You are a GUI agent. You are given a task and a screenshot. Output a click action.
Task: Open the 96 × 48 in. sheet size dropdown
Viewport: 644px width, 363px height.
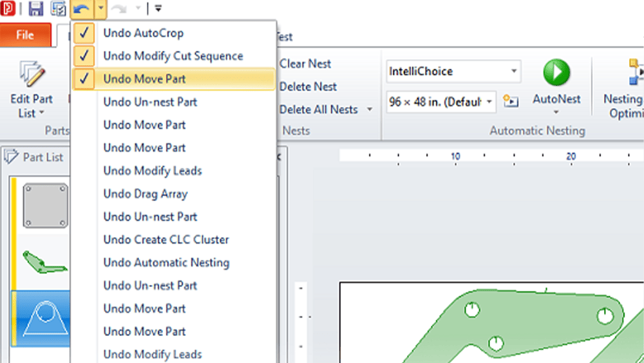490,101
